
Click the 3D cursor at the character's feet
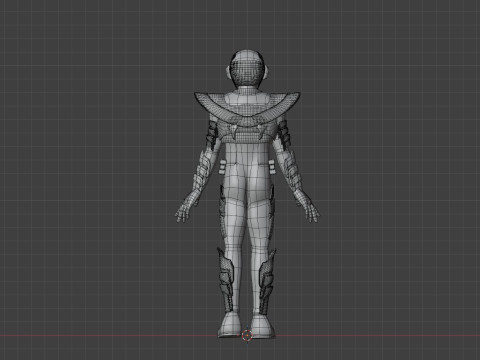(x=247, y=335)
